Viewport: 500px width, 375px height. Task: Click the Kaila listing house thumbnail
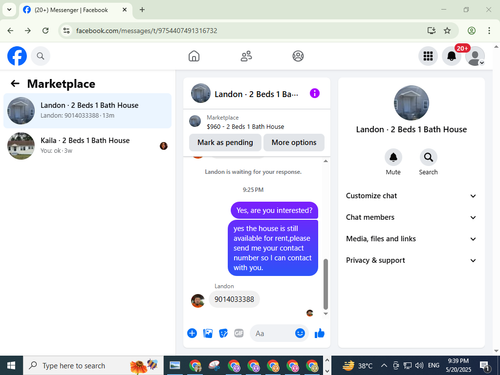pos(21,146)
